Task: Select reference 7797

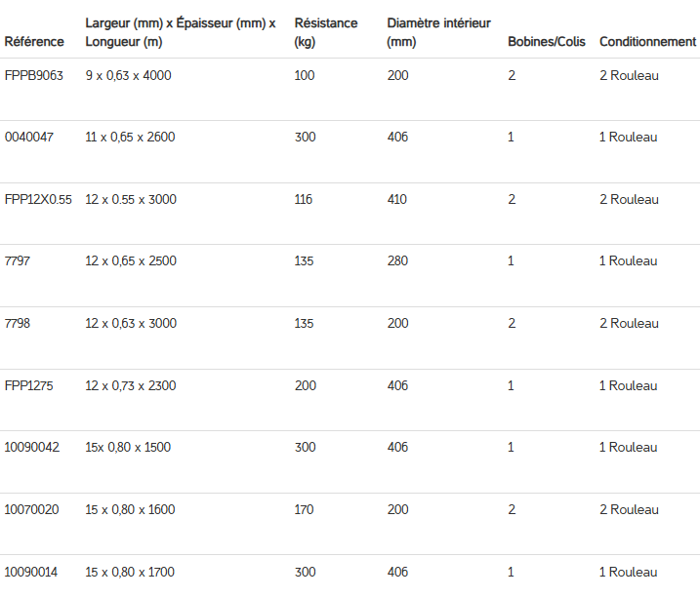Action: point(18,261)
